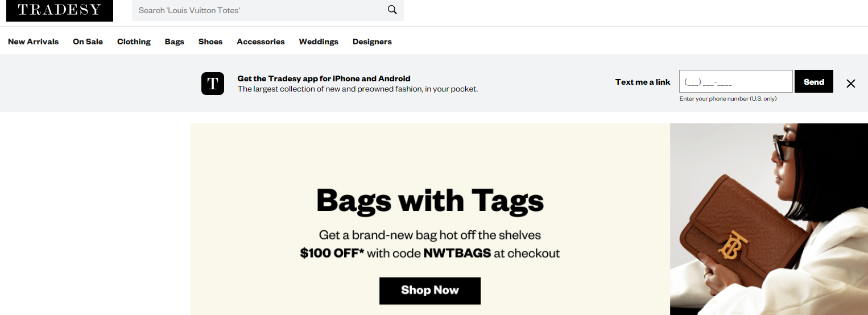Click the Bags with Tags headline
Screen dimensions: 868x315
point(430,201)
